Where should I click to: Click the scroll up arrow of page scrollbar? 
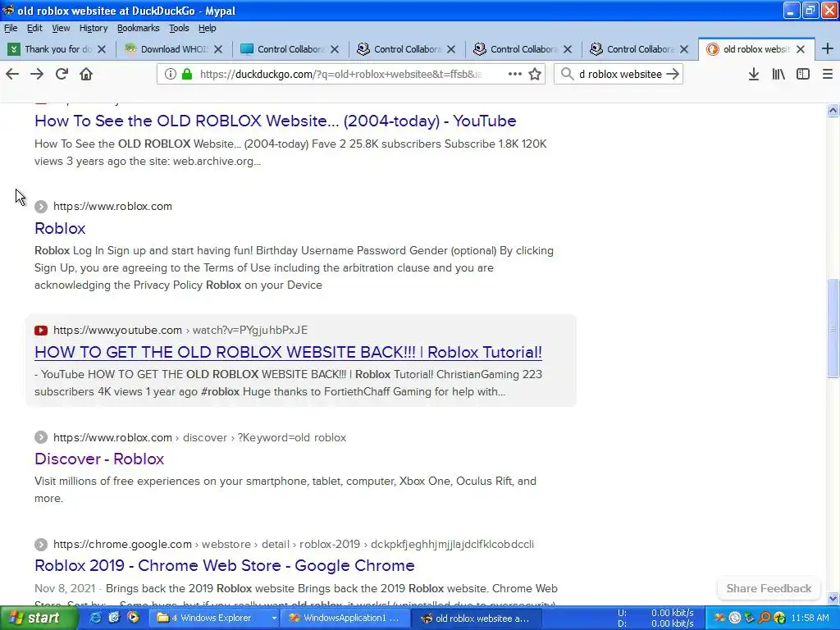pyautogui.click(x=833, y=111)
